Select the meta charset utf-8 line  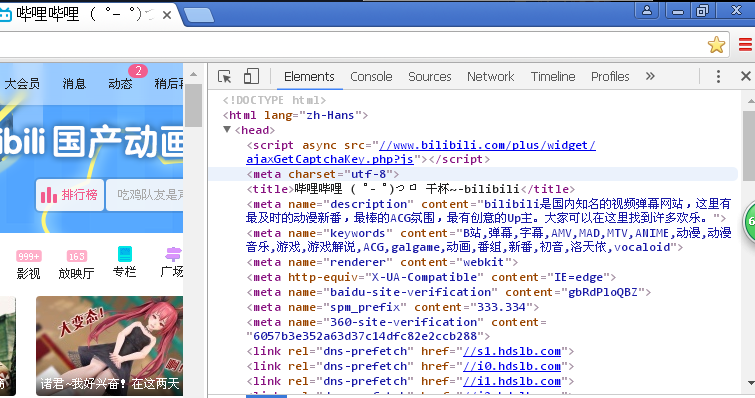coord(473,174)
